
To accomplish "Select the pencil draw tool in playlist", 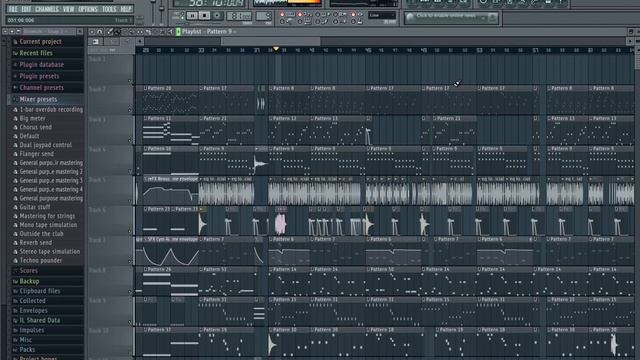I will coord(109,31).
